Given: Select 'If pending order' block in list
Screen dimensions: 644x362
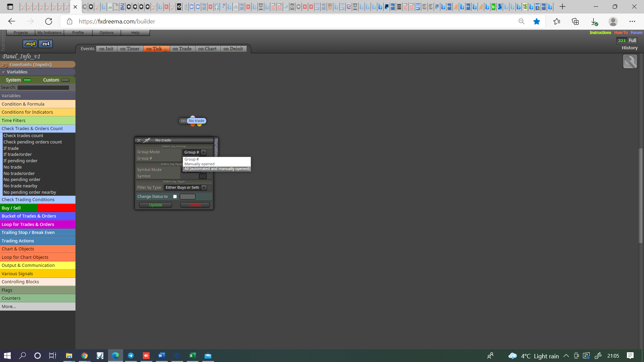Looking at the screenshot, I should pyautogui.click(x=20, y=161).
